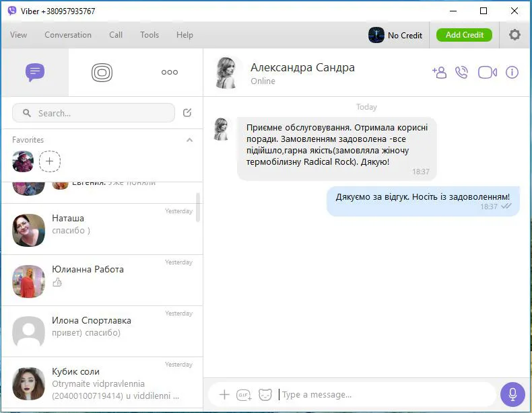Image resolution: width=532 pixels, height=413 pixels.
Task: Click the compose new message icon
Action: 187,112
